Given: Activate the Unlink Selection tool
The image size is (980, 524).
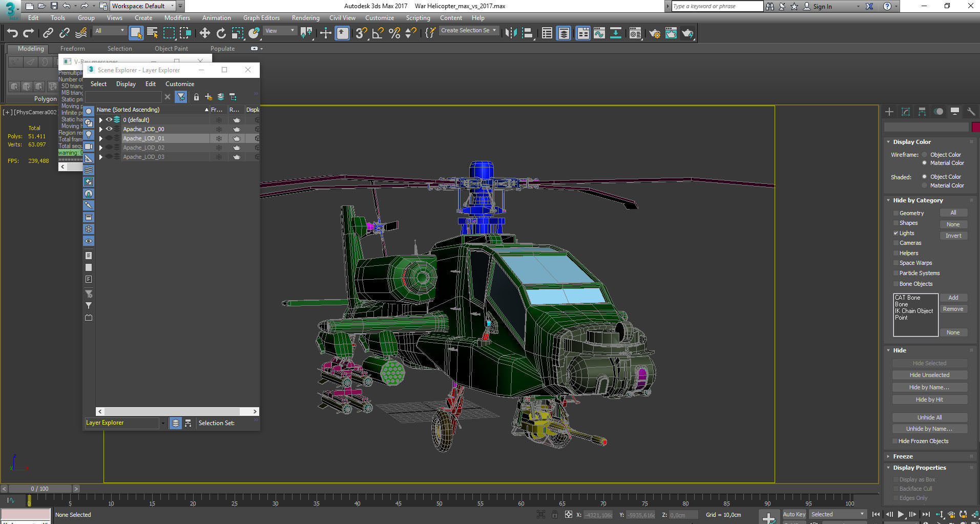Looking at the screenshot, I should [x=64, y=33].
